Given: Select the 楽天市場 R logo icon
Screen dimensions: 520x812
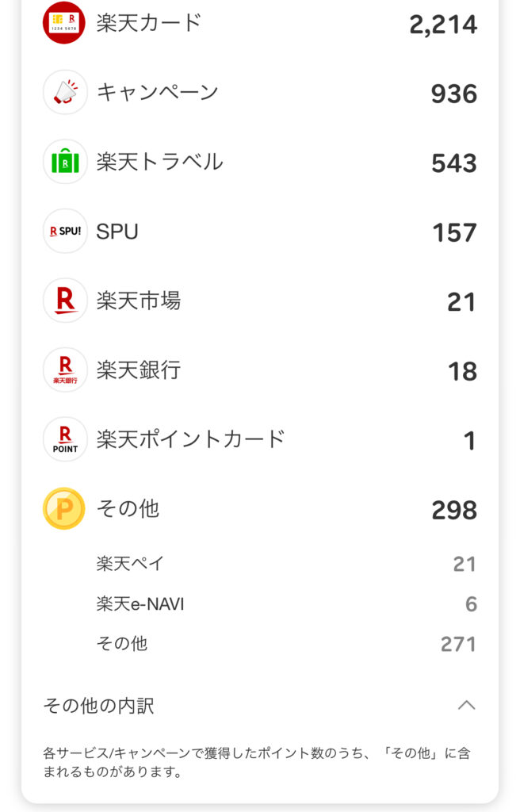Looking at the screenshot, I should pos(64,301).
